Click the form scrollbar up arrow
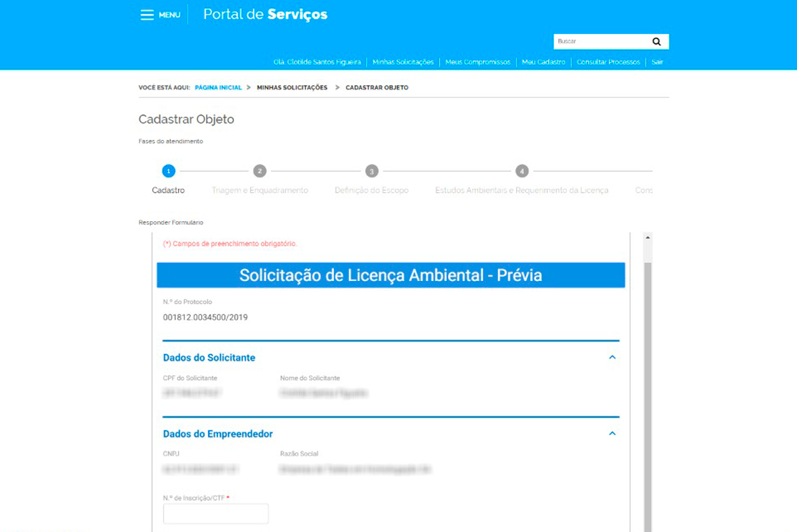Image resolution: width=797 pixels, height=532 pixels. (x=648, y=237)
